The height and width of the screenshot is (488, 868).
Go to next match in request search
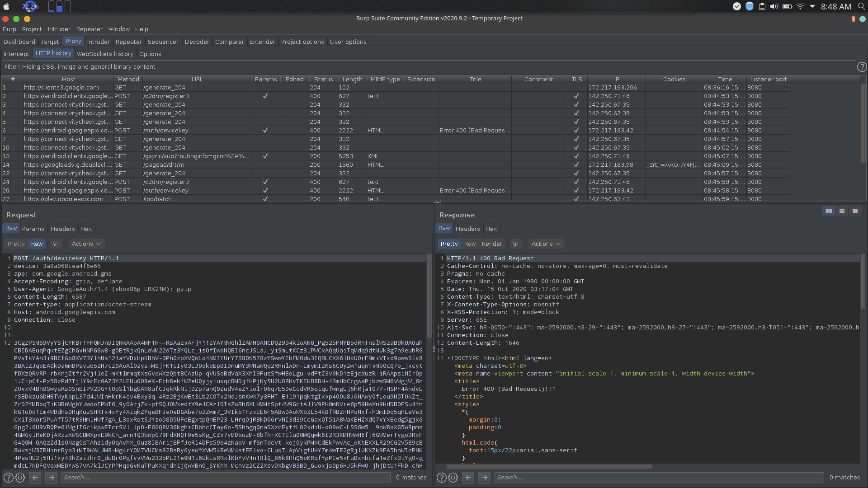click(x=51, y=478)
